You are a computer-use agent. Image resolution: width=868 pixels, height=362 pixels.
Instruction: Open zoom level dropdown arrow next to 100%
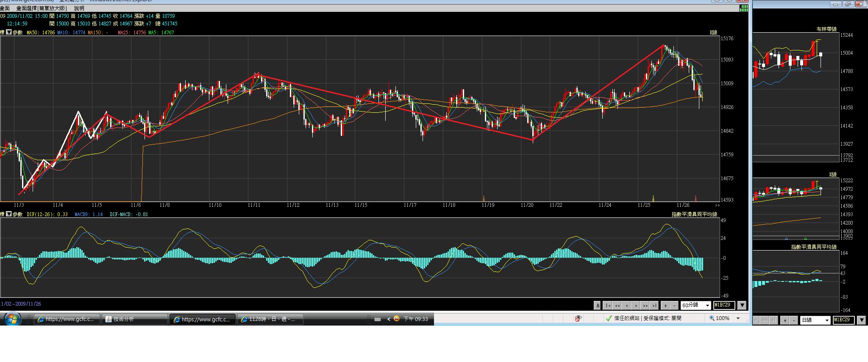738,318
